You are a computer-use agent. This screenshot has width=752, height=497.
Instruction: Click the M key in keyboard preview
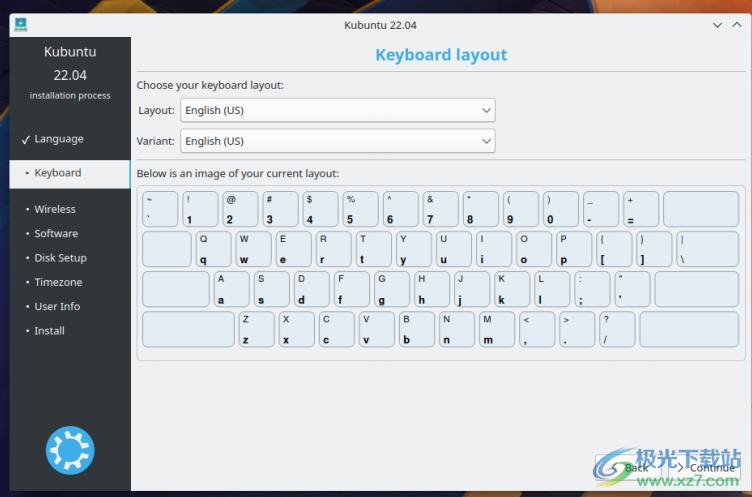point(497,330)
